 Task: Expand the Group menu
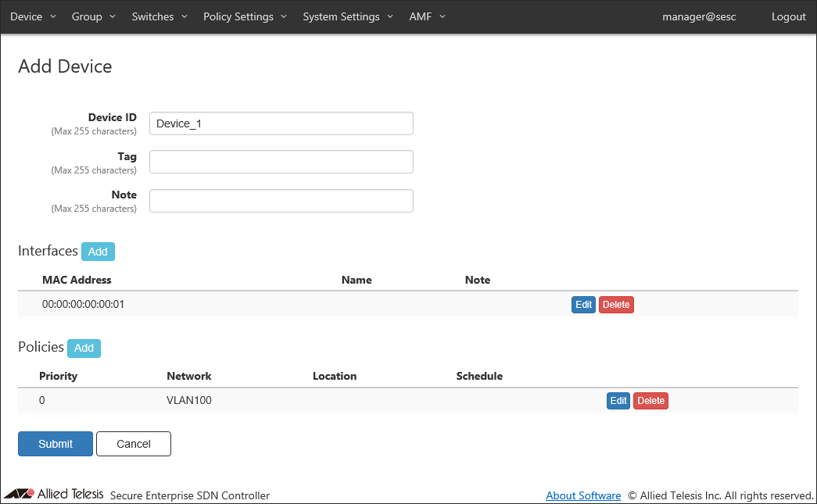click(93, 16)
